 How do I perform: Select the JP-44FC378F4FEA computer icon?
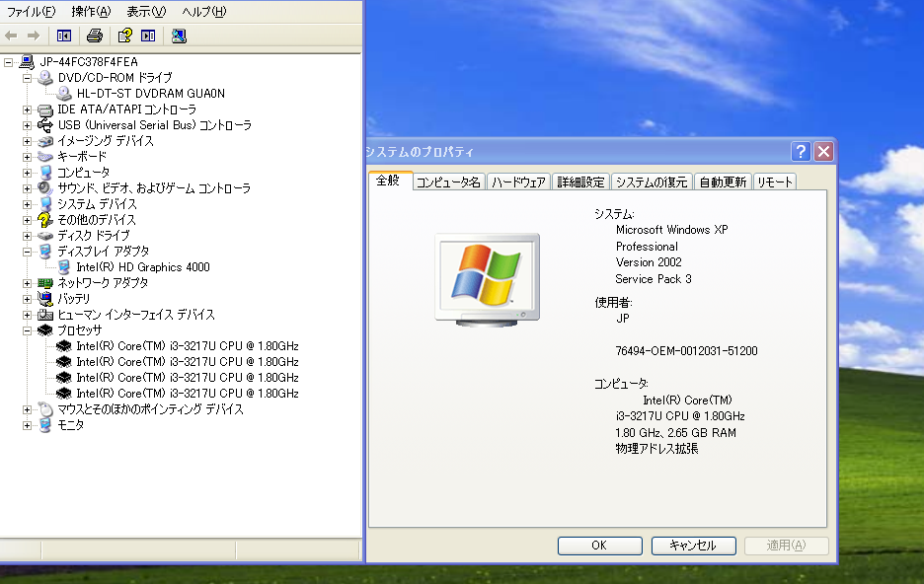[27, 62]
